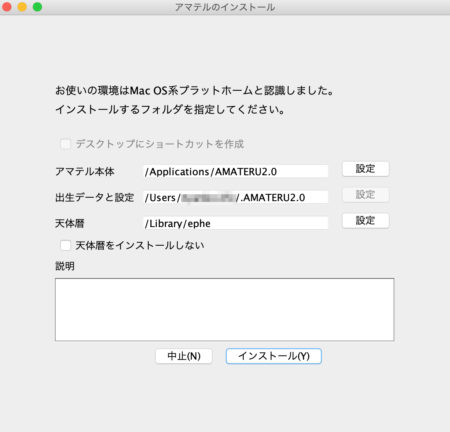Screen dimensions: 450x432
Task: Click 設定 button for 天体暦 path
Action: click(x=366, y=221)
